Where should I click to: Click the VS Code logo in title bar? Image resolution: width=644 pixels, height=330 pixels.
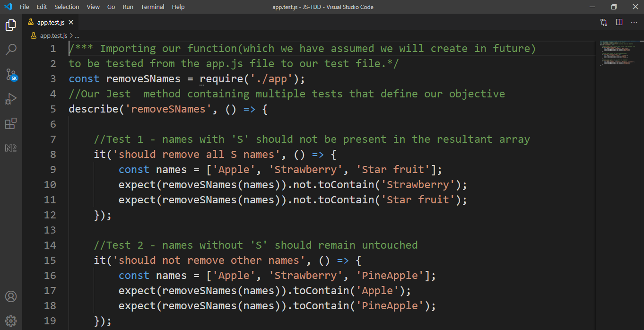click(8, 7)
